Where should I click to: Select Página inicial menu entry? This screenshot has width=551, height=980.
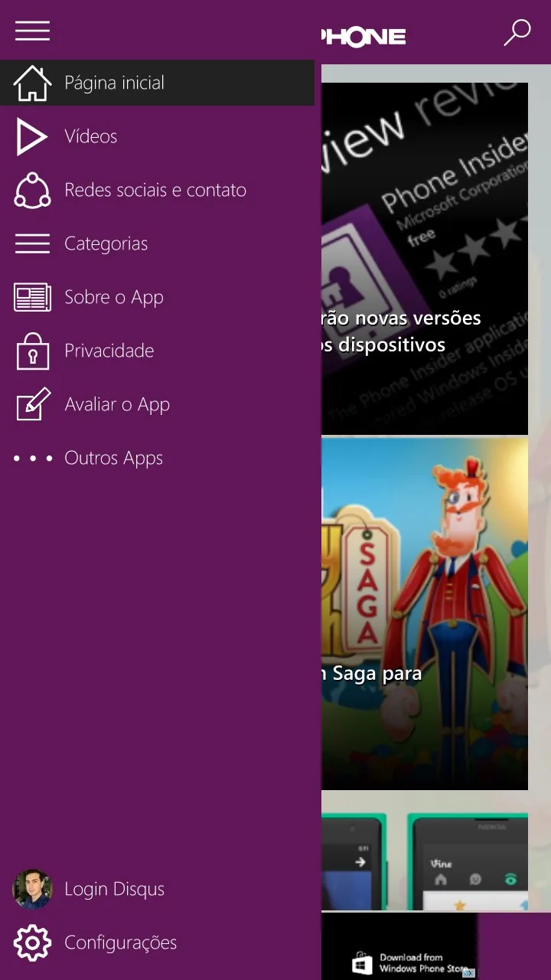pyautogui.click(x=157, y=83)
